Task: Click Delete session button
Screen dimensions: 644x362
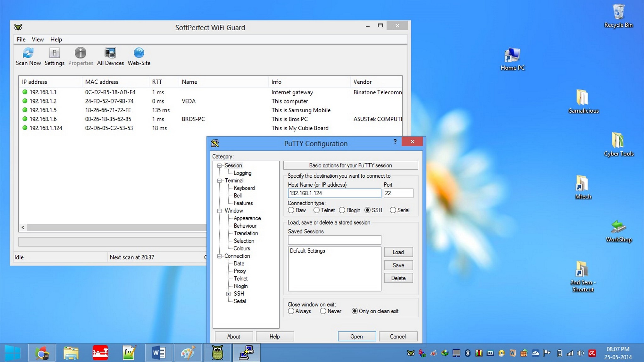Action: click(398, 278)
